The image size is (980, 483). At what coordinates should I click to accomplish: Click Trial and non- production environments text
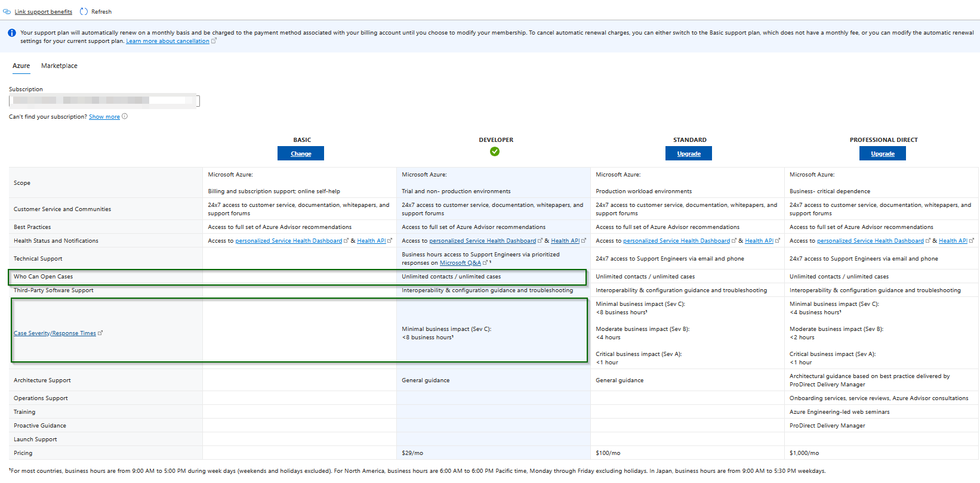456,191
